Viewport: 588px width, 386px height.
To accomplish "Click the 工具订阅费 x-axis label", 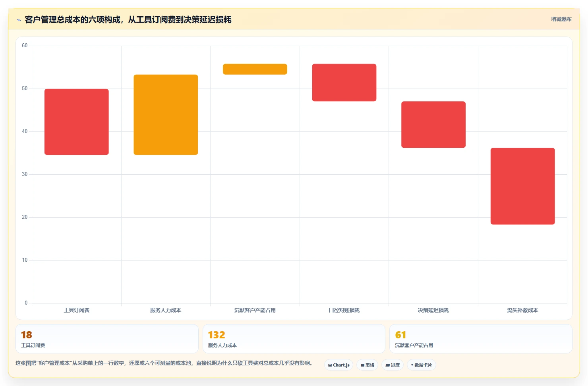I will click(77, 310).
